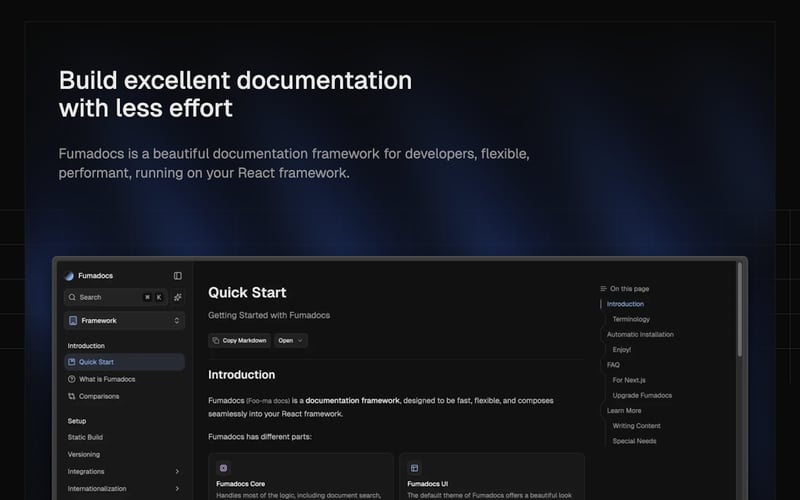800x500 pixels.
Task: Click the ⌘ K shortcut badge
Action: (x=153, y=297)
